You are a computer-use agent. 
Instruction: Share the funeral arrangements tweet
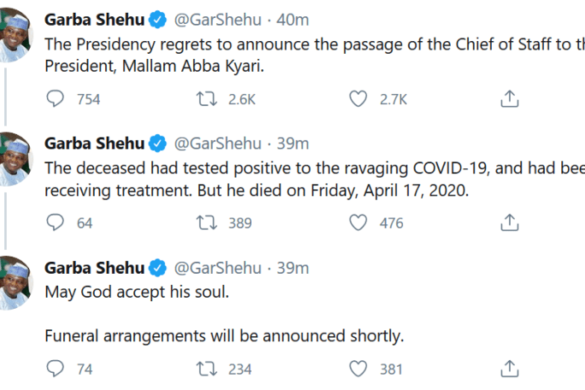[x=510, y=368]
